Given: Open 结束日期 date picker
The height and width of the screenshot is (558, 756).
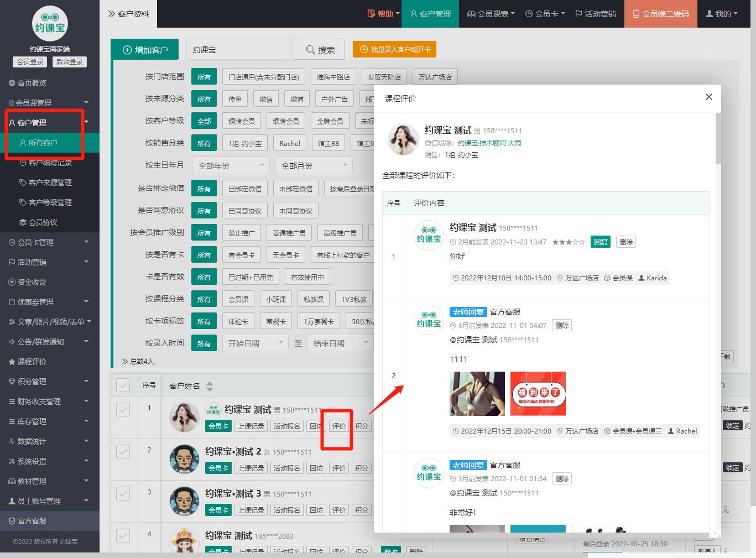Looking at the screenshot, I should coord(341,343).
